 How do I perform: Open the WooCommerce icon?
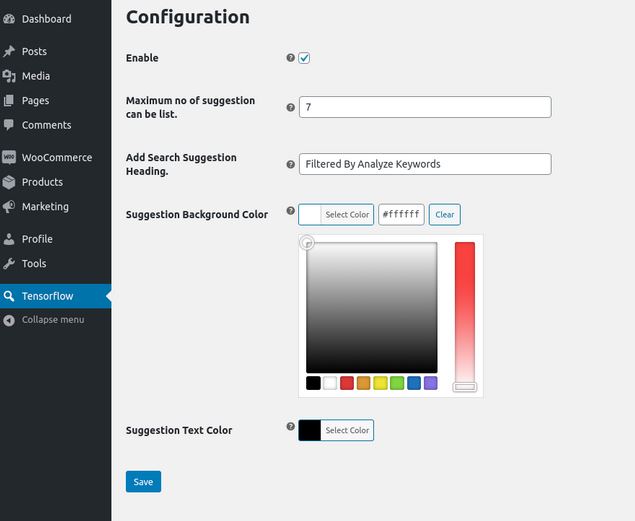pos(9,157)
